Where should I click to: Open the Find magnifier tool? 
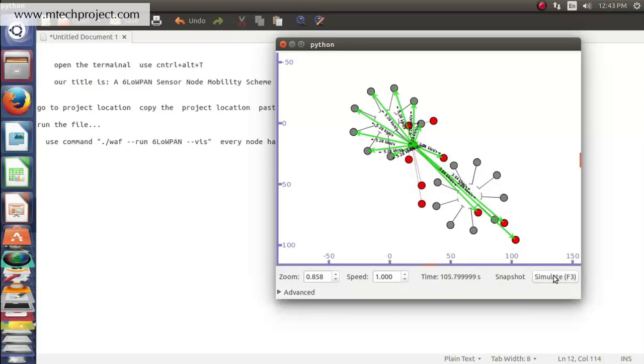301,21
